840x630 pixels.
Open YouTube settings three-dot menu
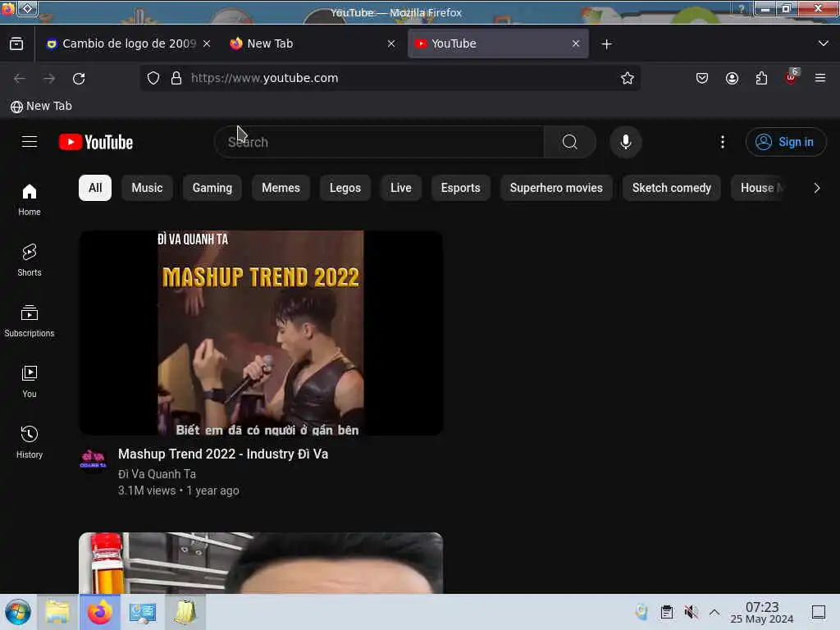point(723,142)
